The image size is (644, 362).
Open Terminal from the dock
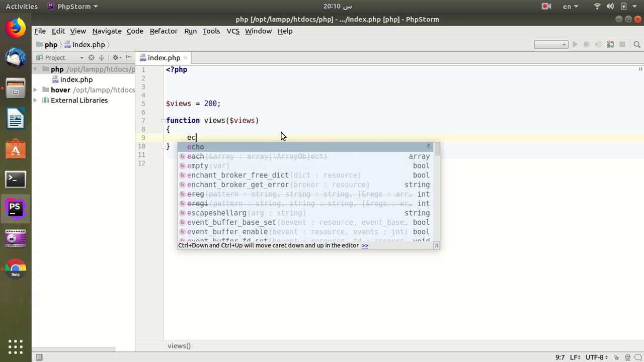point(16,178)
